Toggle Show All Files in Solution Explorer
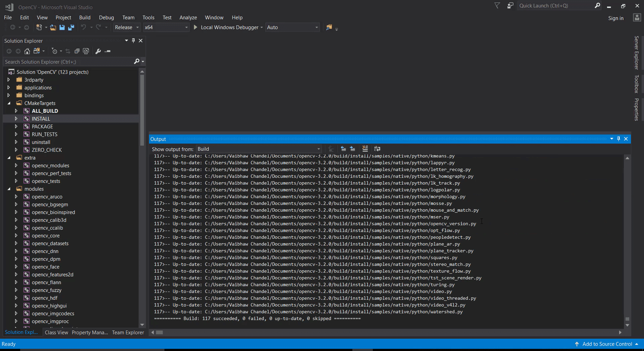This screenshot has width=644, height=351. pos(37,51)
